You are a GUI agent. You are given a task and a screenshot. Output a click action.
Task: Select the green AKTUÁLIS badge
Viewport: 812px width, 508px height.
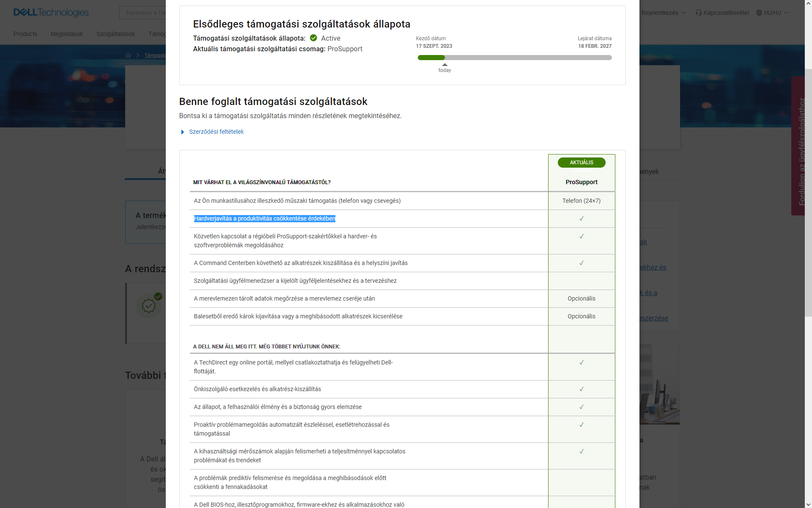tap(582, 163)
